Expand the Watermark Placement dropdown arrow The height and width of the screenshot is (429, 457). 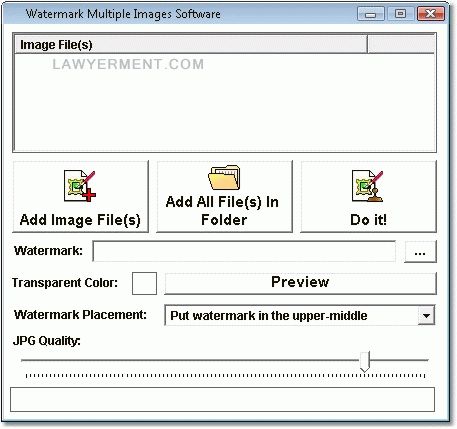point(426,315)
